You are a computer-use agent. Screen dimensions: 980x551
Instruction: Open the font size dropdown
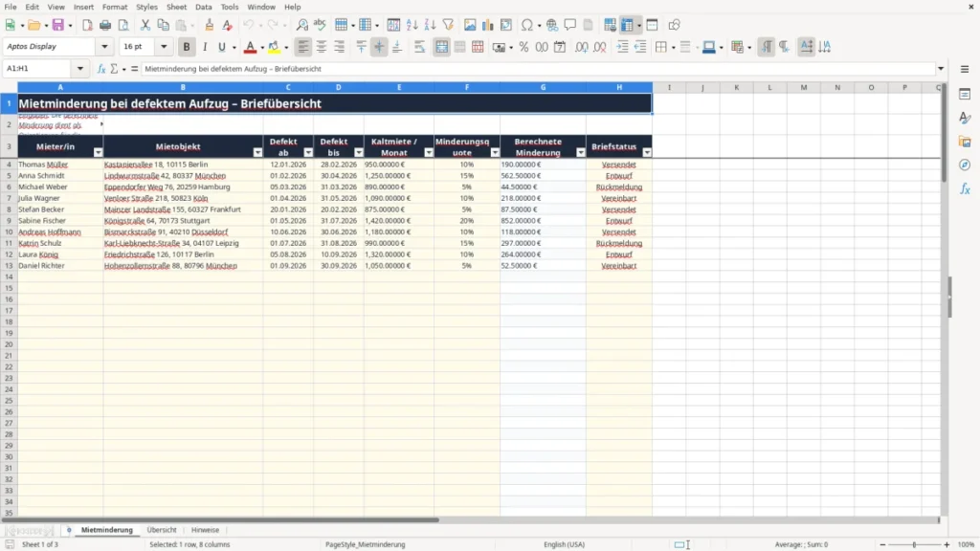(164, 46)
